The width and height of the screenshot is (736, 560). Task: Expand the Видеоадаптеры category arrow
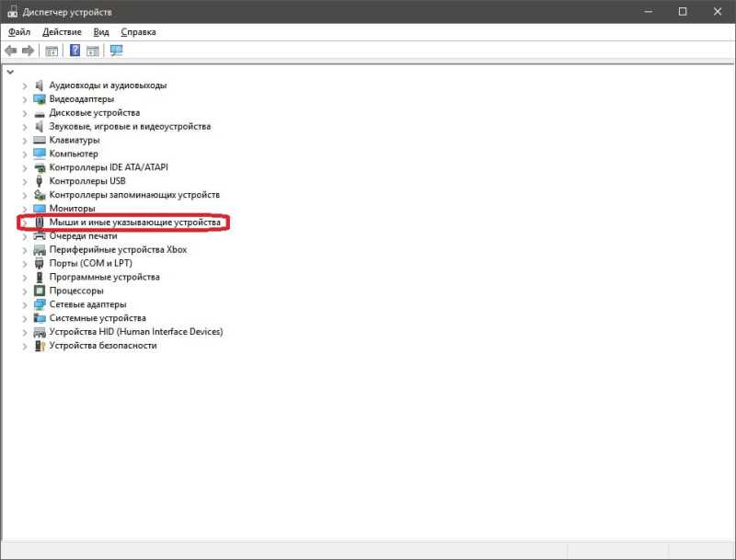point(25,99)
